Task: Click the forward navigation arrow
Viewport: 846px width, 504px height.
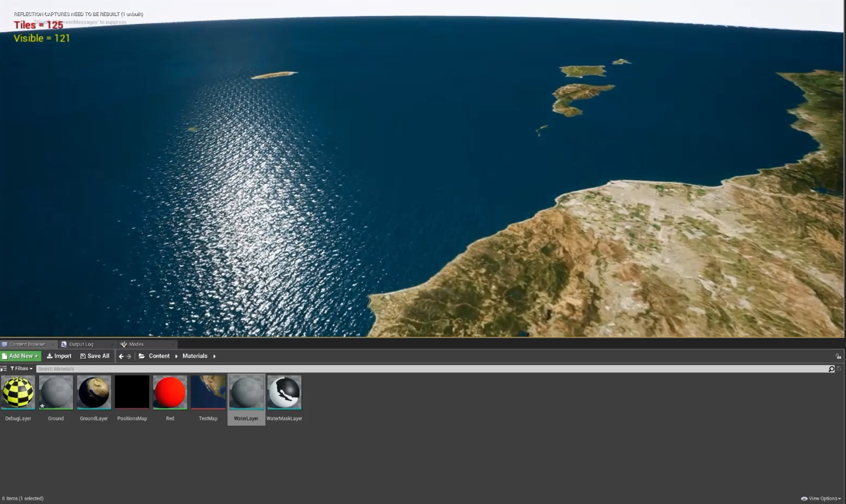Action: 128,356
